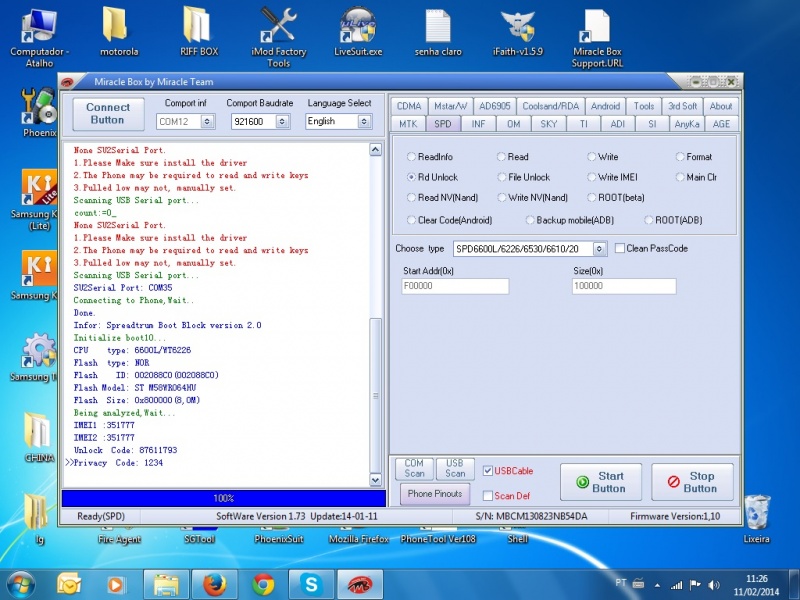Click the USB Scan button
This screenshot has width=800, height=600.
pyautogui.click(x=455, y=468)
